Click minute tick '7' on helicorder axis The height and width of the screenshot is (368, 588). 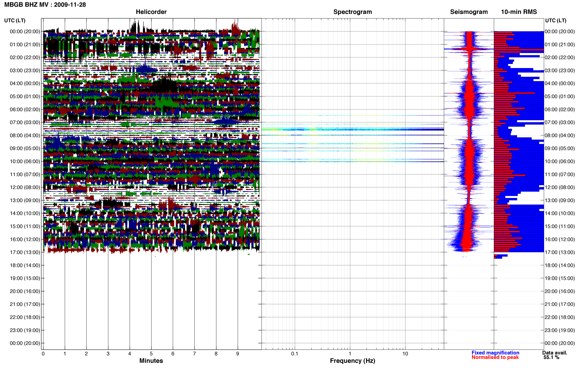(x=195, y=354)
